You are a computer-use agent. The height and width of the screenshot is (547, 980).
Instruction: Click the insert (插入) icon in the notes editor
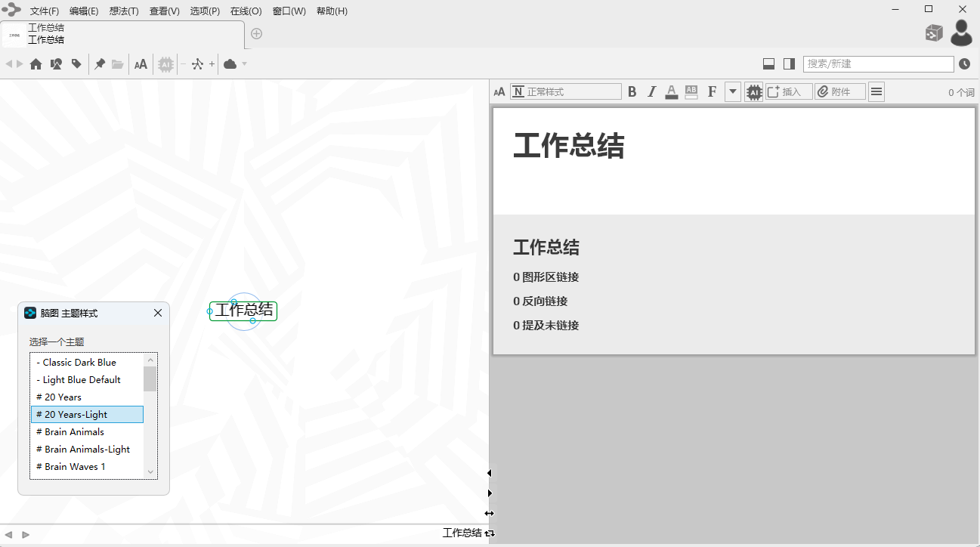tap(788, 91)
